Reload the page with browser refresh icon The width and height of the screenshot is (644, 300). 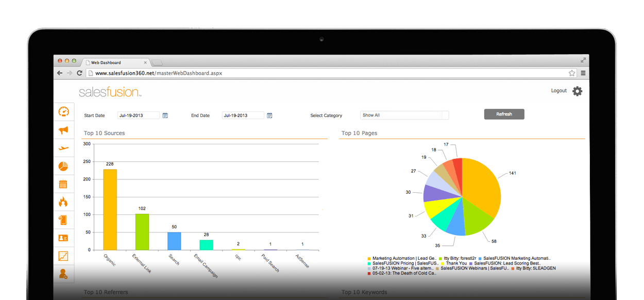pyautogui.click(x=79, y=73)
